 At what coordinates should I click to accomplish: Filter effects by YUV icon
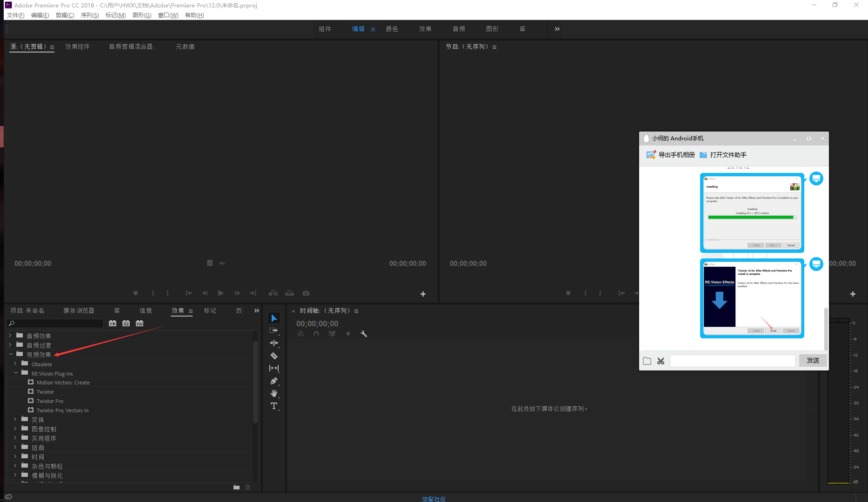pyautogui.click(x=140, y=323)
